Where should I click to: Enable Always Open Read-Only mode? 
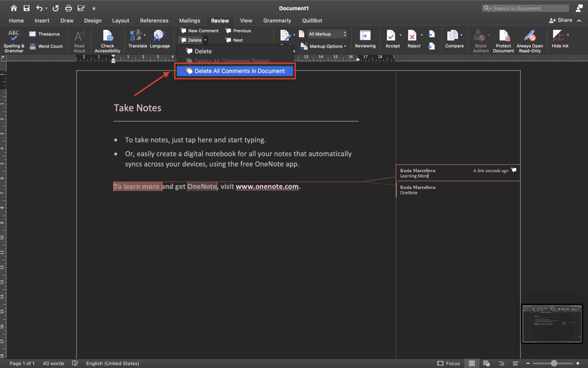(530, 40)
